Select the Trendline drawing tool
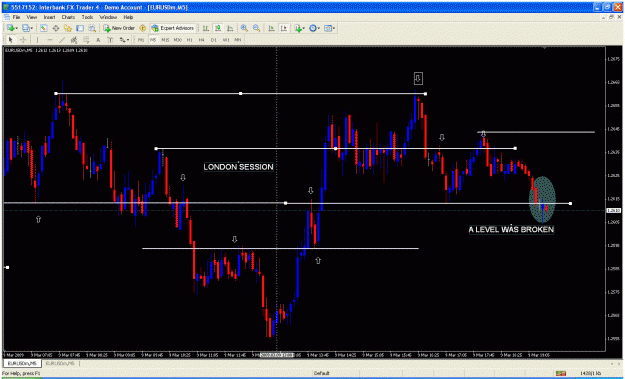 (62, 40)
